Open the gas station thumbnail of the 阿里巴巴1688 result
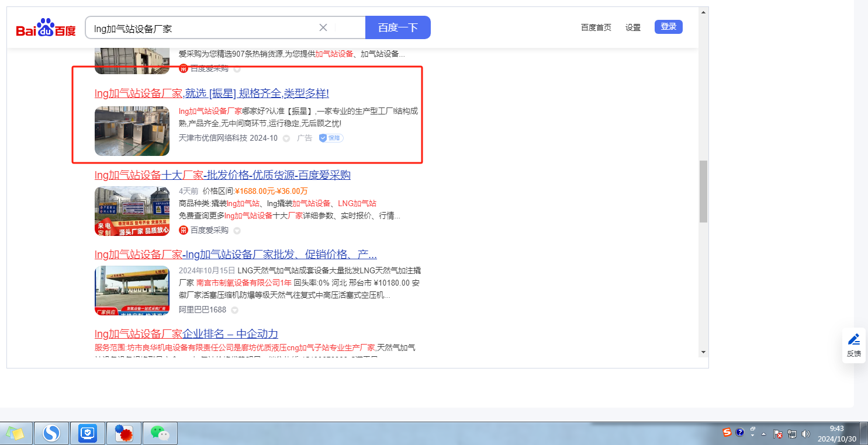Image resolution: width=868 pixels, height=445 pixels. coord(132,291)
